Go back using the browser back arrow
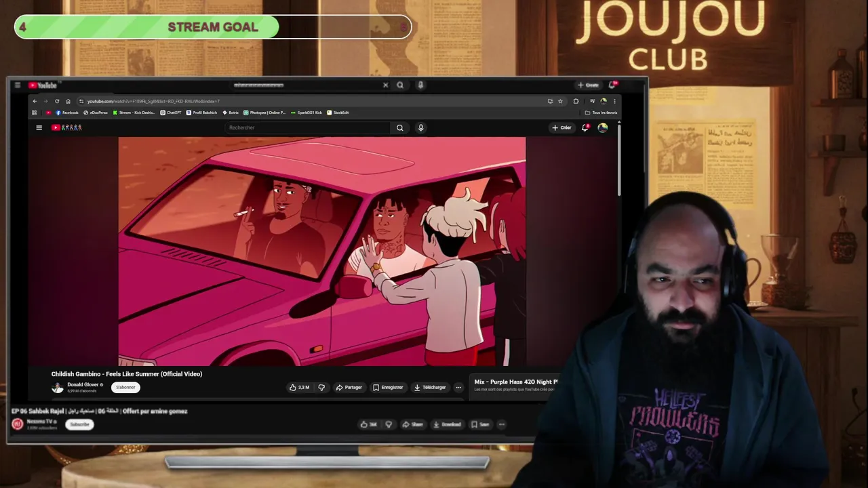The image size is (868, 488). [x=35, y=101]
